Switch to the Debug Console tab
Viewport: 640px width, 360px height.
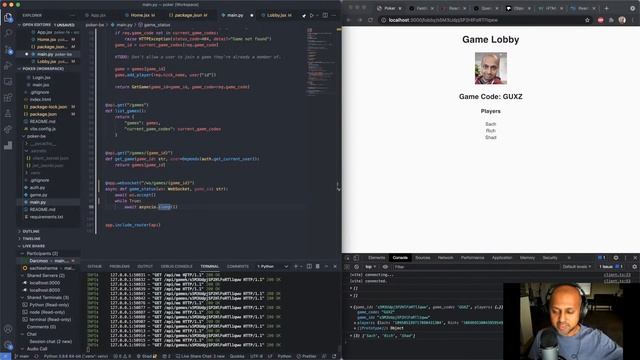pos(176,266)
